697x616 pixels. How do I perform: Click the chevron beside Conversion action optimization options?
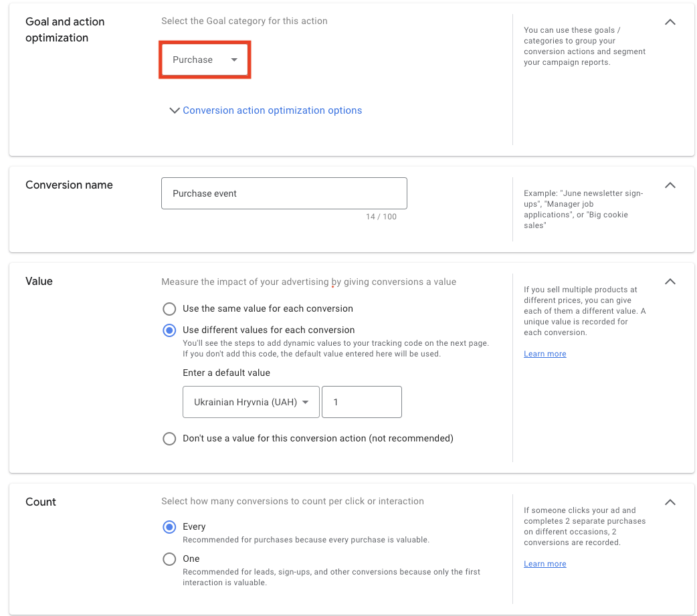click(x=175, y=110)
